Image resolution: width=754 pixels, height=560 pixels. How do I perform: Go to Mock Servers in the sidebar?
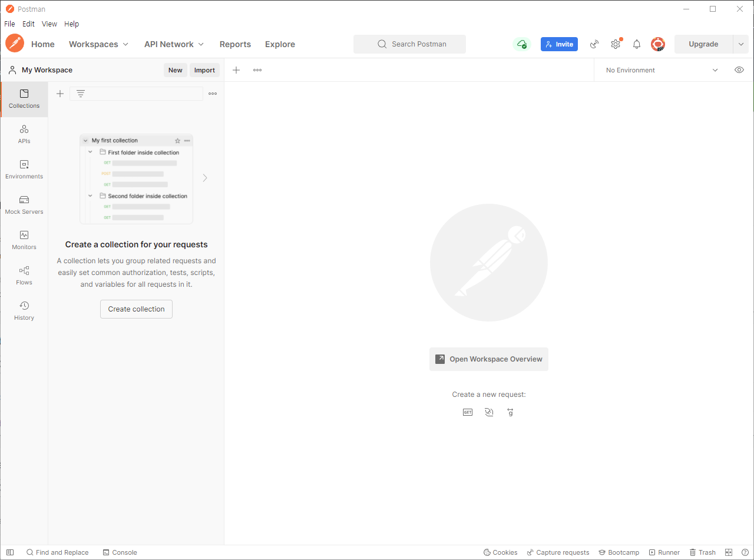tap(24, 205)
